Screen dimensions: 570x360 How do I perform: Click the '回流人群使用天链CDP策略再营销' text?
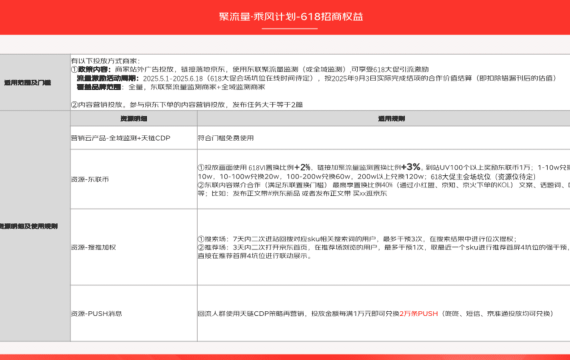pyautogui.click(x=252, y=313)
